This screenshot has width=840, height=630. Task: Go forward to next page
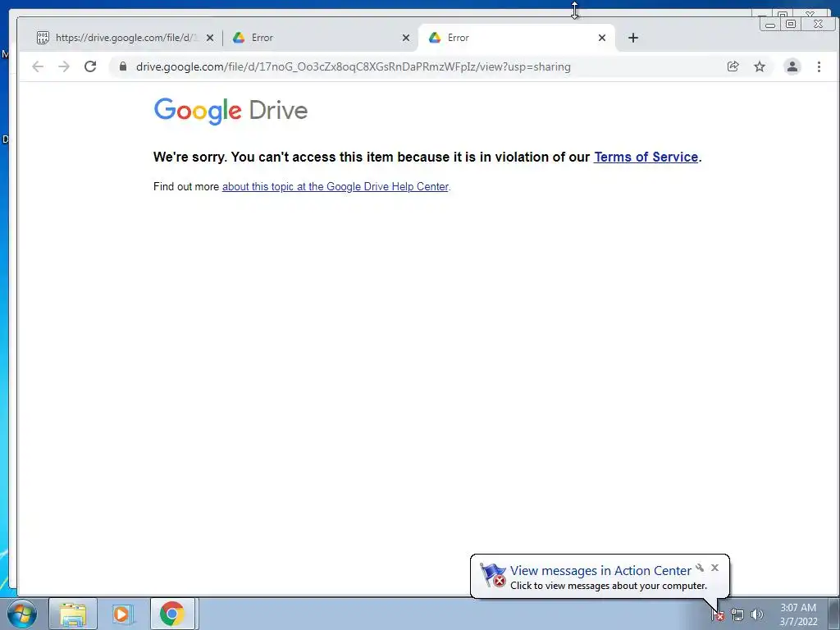point(64,66)
